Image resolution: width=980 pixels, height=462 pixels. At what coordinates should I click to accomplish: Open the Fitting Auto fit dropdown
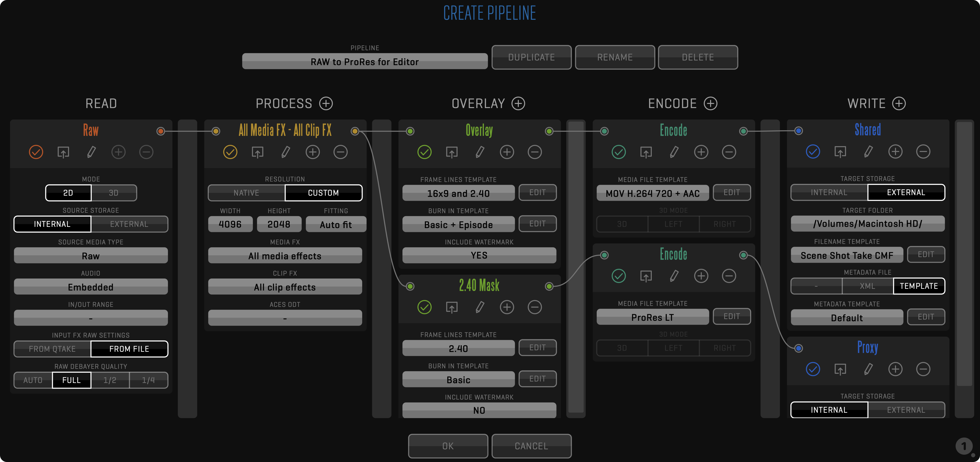click(x=336, y=224)
